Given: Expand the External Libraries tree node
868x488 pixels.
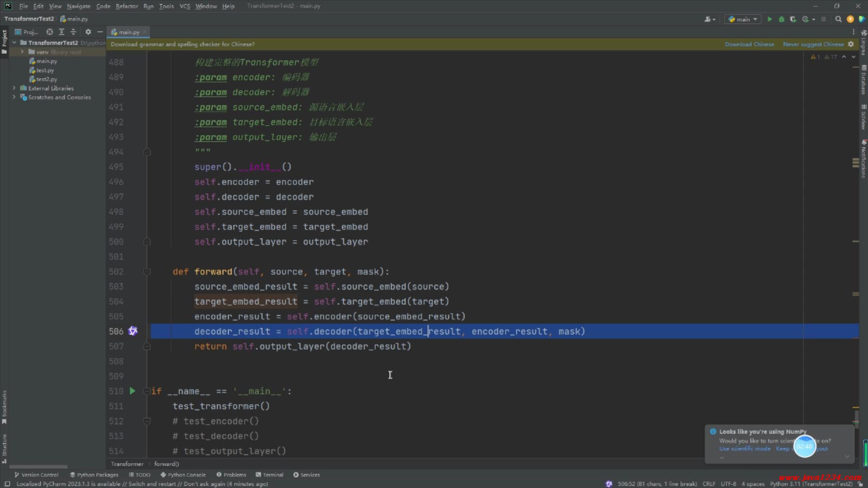Looking at the screenshot, I should point(14,88).
